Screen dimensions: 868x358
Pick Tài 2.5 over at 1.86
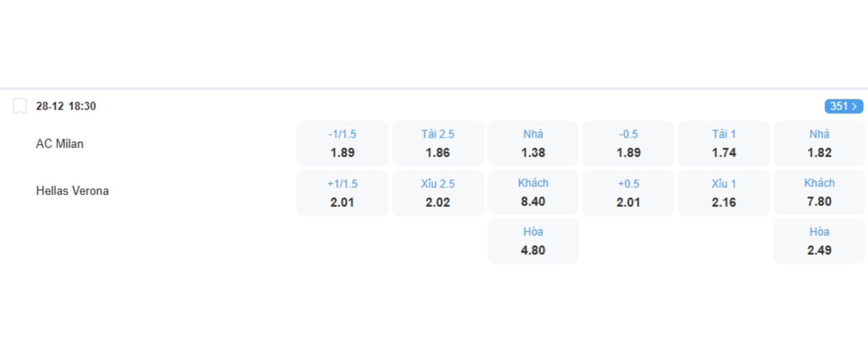[438, 144]
